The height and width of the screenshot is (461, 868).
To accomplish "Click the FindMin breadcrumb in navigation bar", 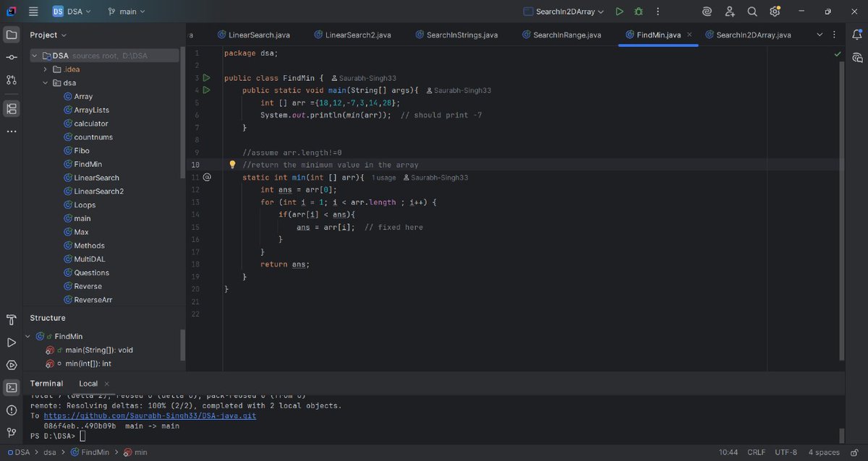I will (90, 452).
